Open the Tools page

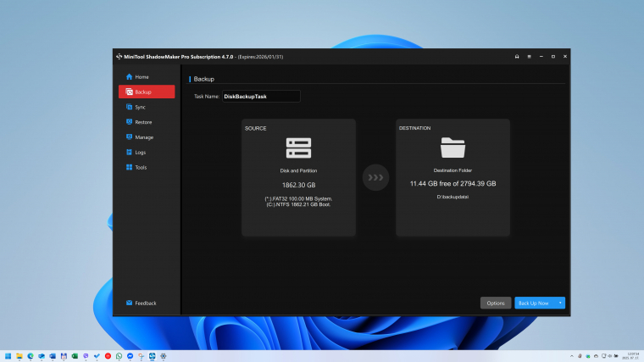tap(147, 167)
